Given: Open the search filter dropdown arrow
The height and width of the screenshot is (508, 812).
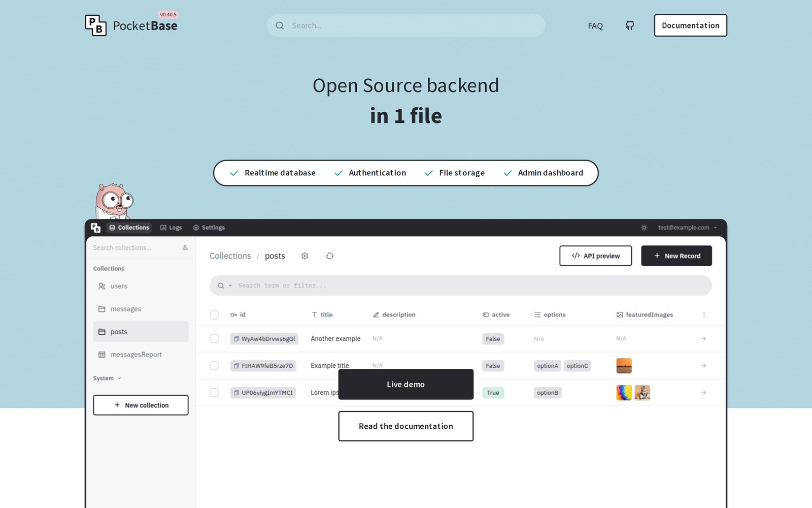Looking at the screenshot, I should click(230, 285).
